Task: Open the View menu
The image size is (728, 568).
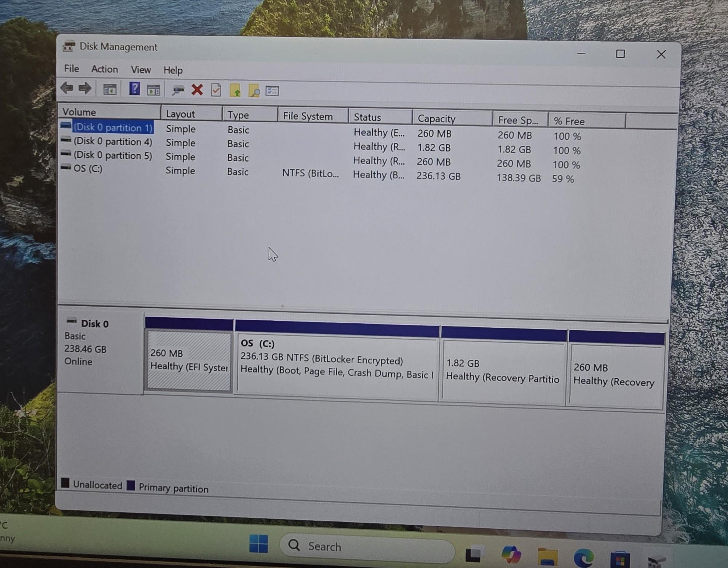Action: coord(141,70)
